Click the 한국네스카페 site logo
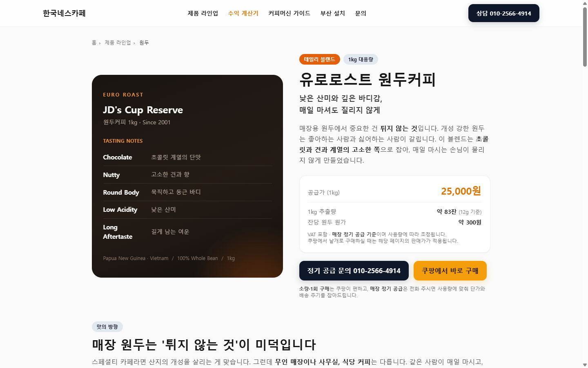588x368 pixels. tap(64, 13)
